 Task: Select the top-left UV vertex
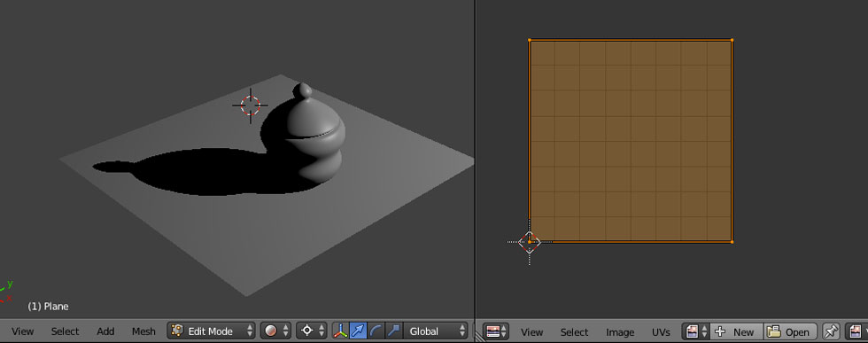(x=530, y=40)
